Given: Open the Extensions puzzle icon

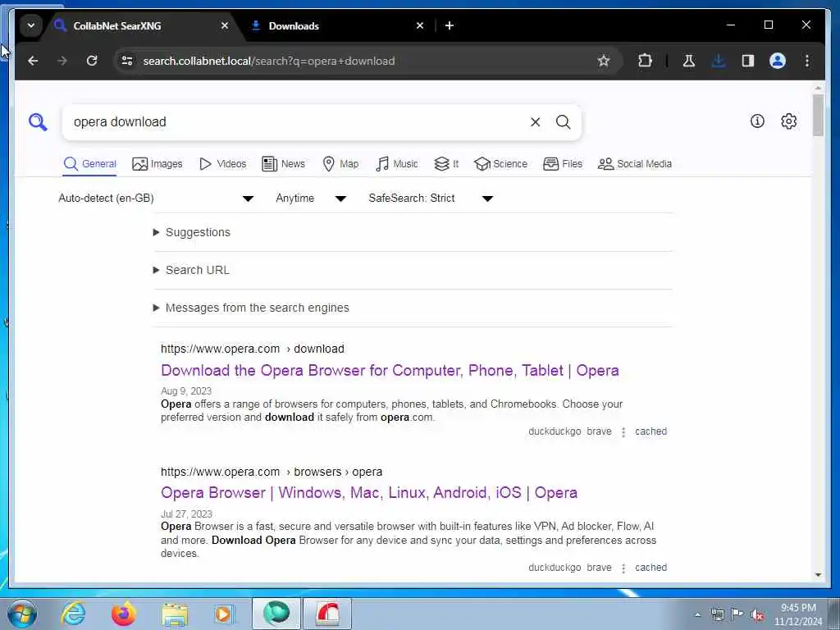Looking at the screenshot, I should coord(645,61).
